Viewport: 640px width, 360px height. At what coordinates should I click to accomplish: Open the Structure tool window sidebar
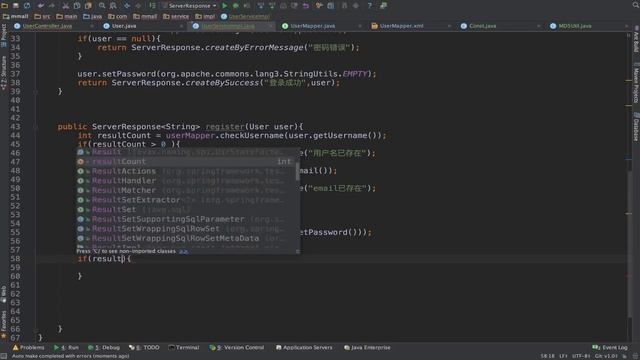click(x=4, y=73)
